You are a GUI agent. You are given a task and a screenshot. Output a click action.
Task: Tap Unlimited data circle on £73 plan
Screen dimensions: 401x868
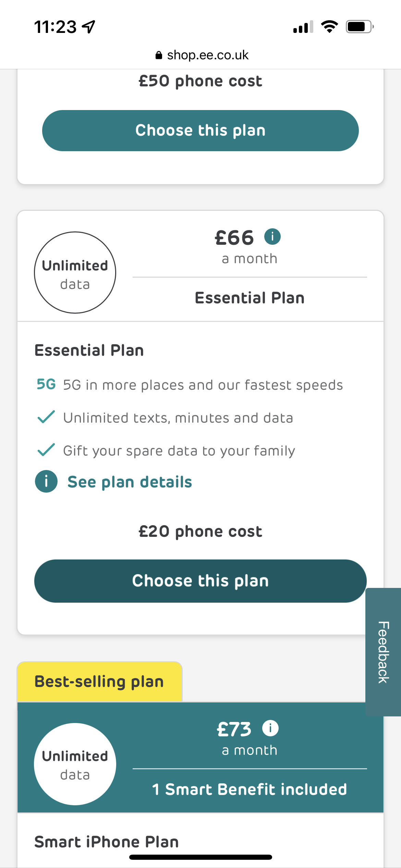(x=75, y=764)
